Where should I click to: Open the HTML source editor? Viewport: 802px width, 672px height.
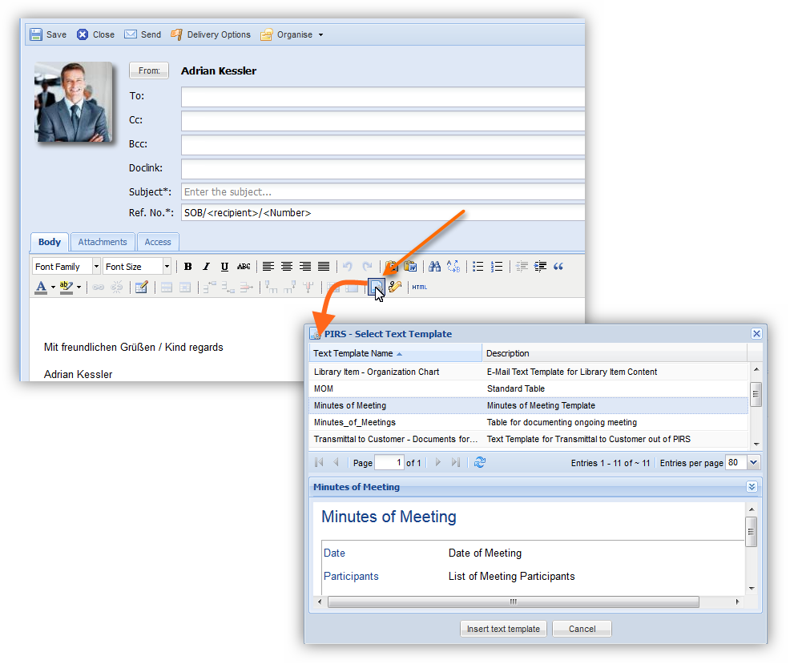pos(420,287)
